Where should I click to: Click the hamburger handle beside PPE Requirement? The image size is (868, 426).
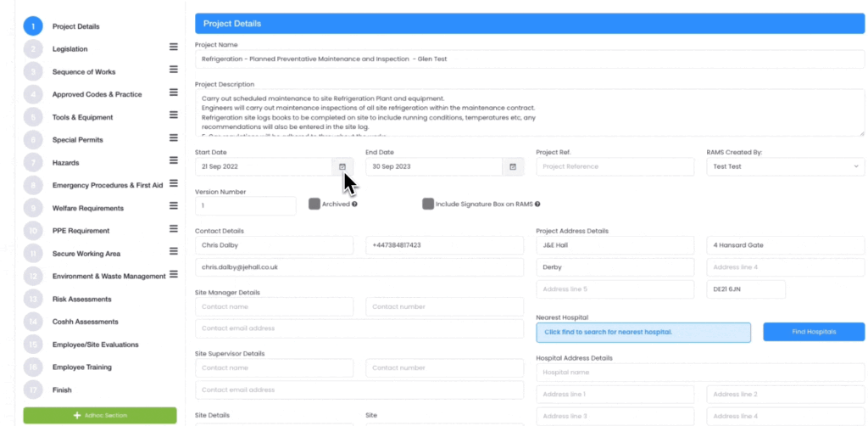tap(173, 228)
